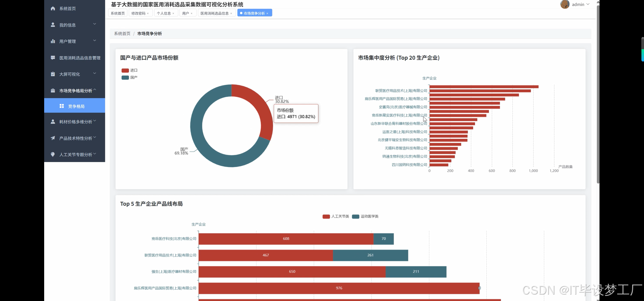
Task: Close the 个人信息 tab
Action: [x=173, y=13]
